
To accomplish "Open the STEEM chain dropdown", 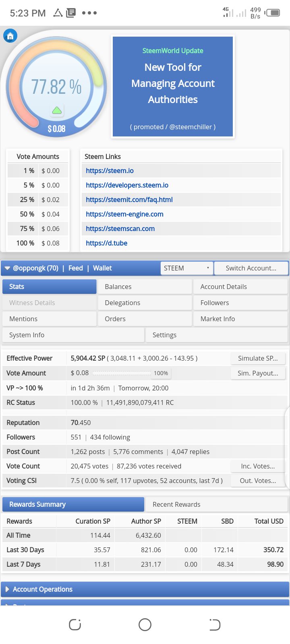I will 187,268.
